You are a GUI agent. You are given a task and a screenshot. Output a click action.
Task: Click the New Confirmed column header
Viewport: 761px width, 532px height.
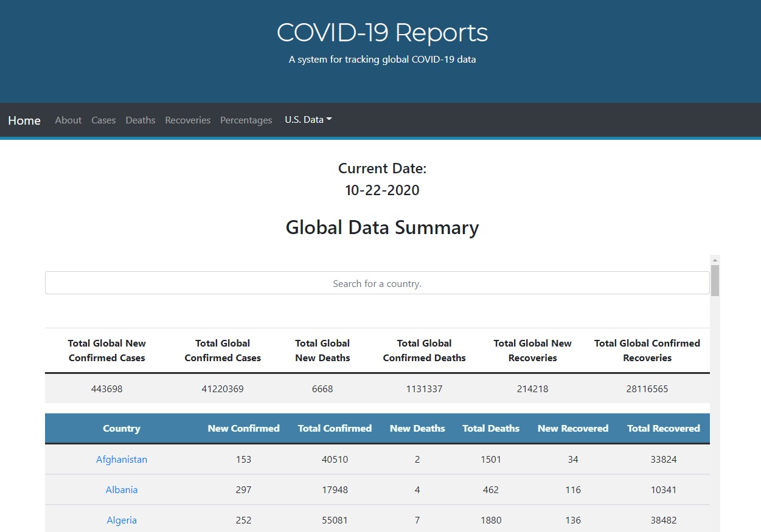coord(243,429)
